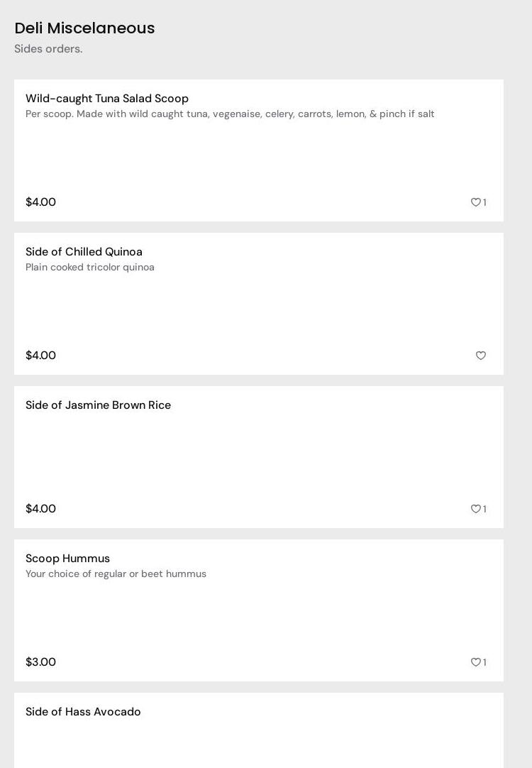Image resolution: width=532 pixels, height=768 pixels.
Task: Tap the heart icon on Side of Chilled Quinoa
Action: [x=481, y=356]
